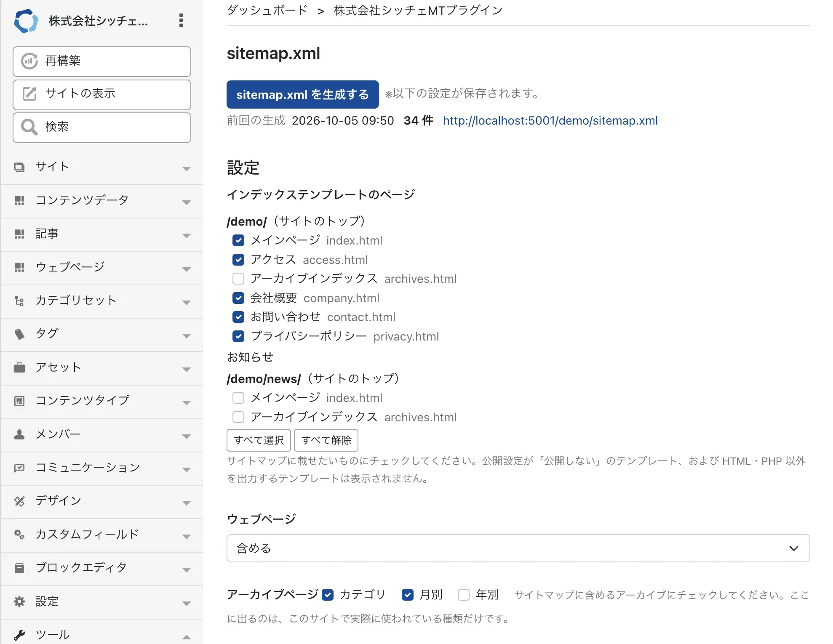This screenshot has width=833, height=644.
Task: Open the メンバー menu item
Action: pos(102,435)
